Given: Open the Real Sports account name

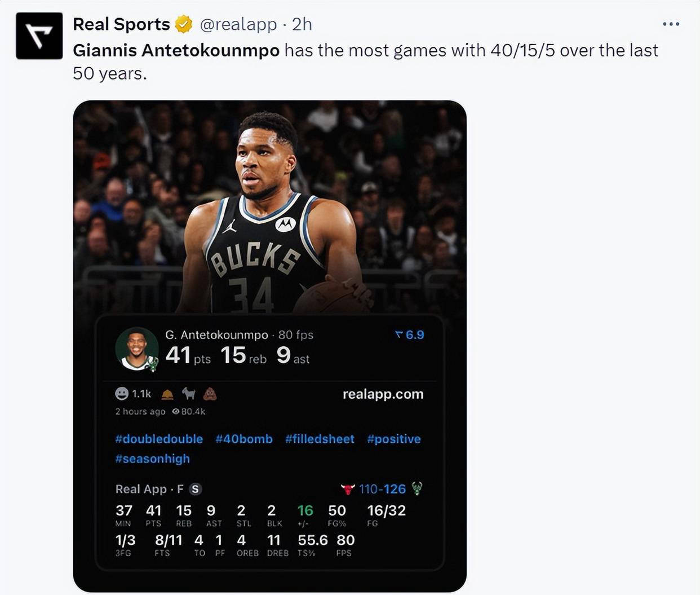Looking at the screenshot, I should (121, 24).
